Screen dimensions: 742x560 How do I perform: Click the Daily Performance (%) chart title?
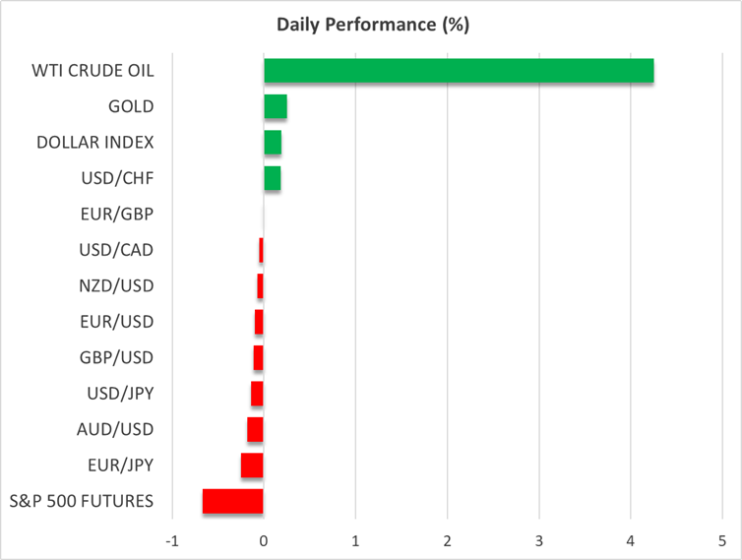tap(371, 26)
